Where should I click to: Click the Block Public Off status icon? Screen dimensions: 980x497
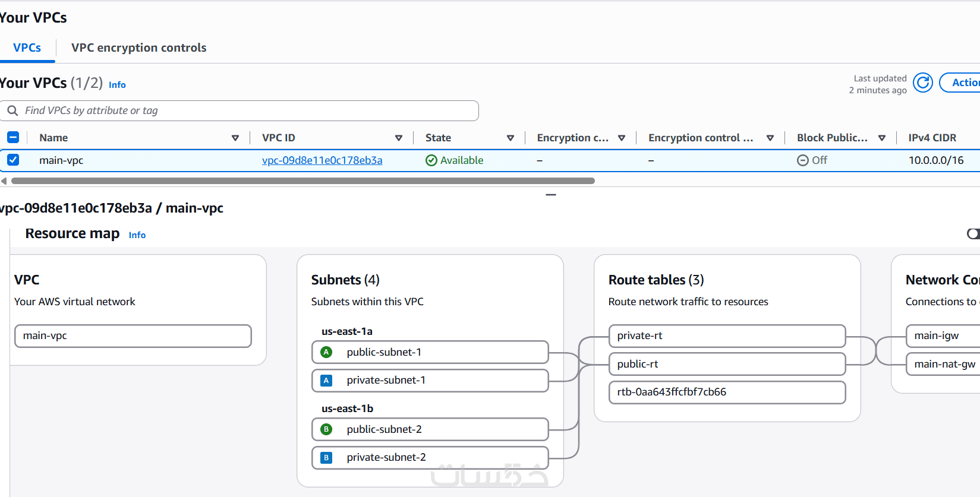click(x=803, y=160)
